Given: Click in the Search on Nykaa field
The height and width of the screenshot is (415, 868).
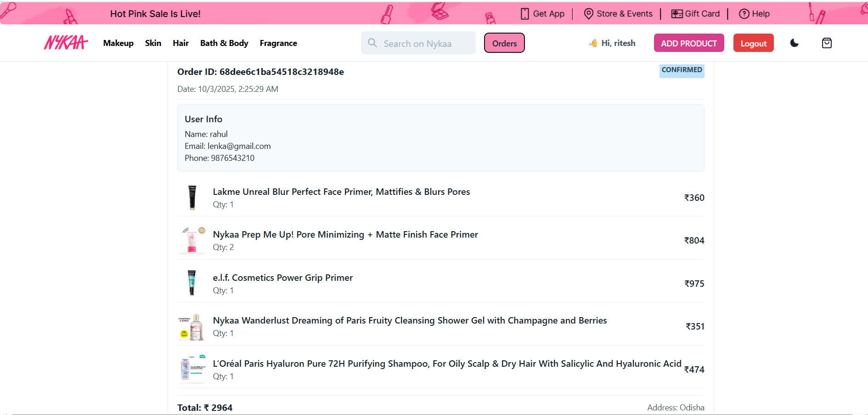Looking at the screenshot, I should click(x=418, y=43).
